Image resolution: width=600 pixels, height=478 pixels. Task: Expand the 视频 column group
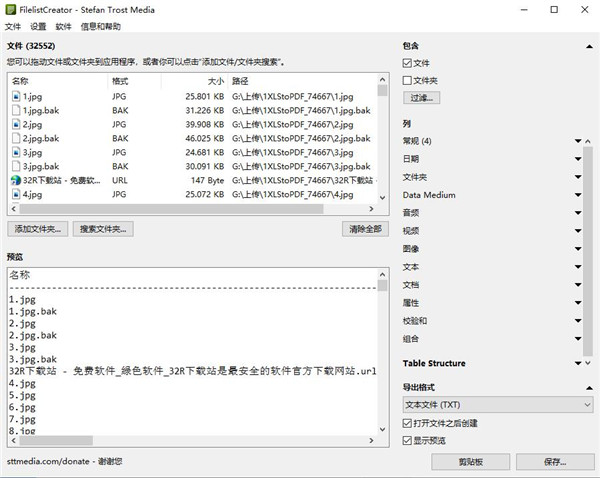pyautogui.click(x=578, y=230)
